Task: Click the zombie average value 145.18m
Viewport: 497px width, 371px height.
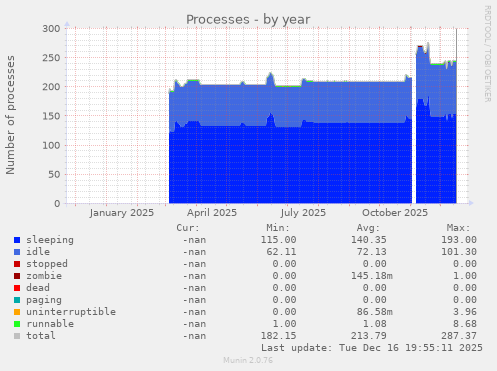Action: [372, 276]
